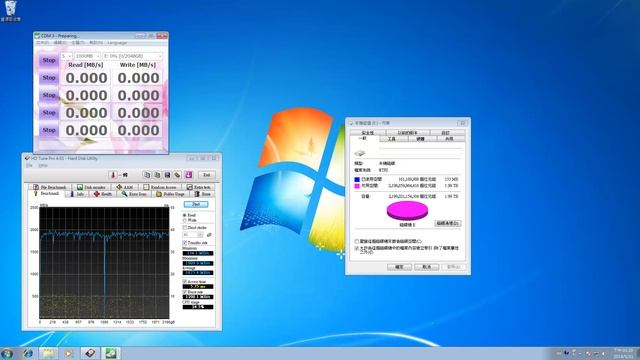
Task: Select the Write radio button in HD Tune
Action: click(185, 220)
